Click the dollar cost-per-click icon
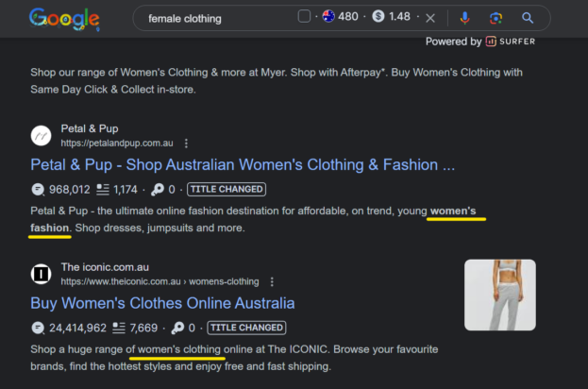 (378, 17)
